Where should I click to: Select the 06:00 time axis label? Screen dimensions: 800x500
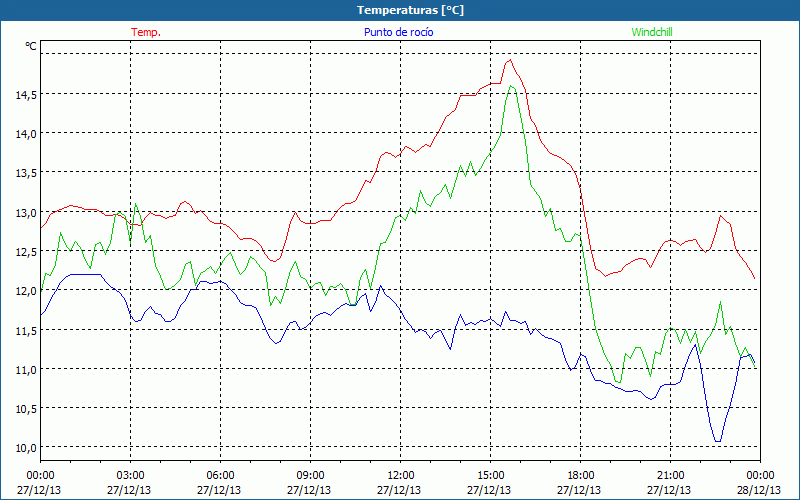coord(221,475)
